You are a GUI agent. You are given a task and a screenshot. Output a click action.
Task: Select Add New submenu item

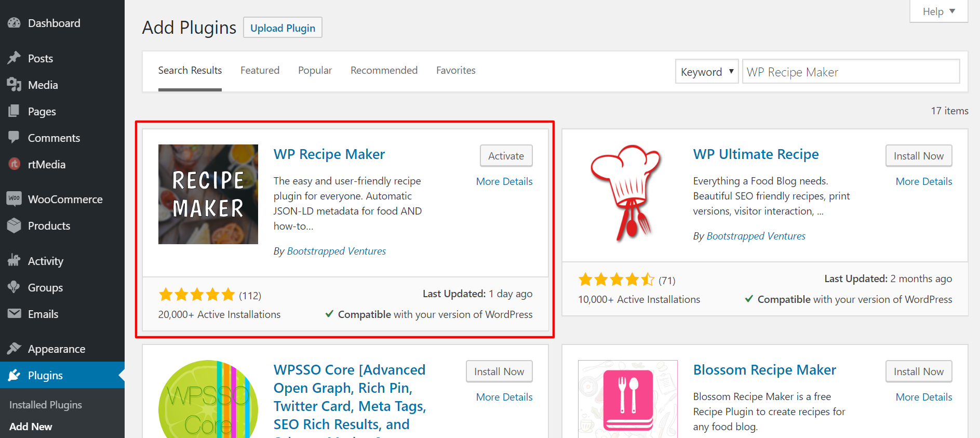pos(31,427)
